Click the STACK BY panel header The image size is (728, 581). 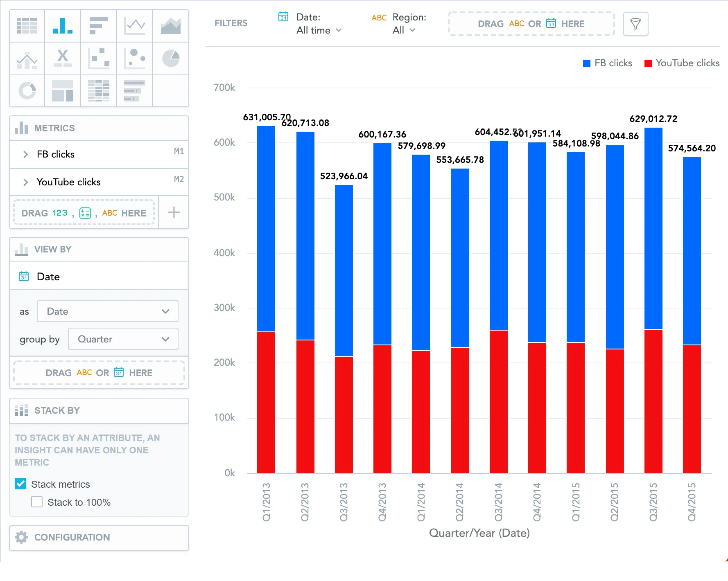coord(57,410)
